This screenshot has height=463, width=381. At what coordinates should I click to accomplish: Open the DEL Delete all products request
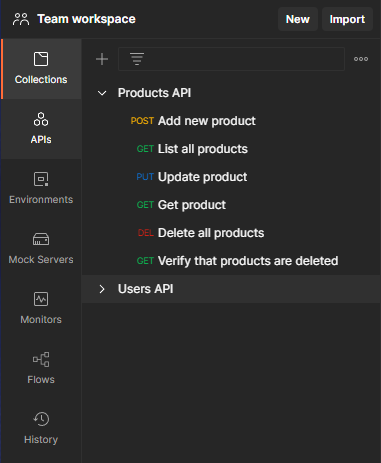click(231, 233)
